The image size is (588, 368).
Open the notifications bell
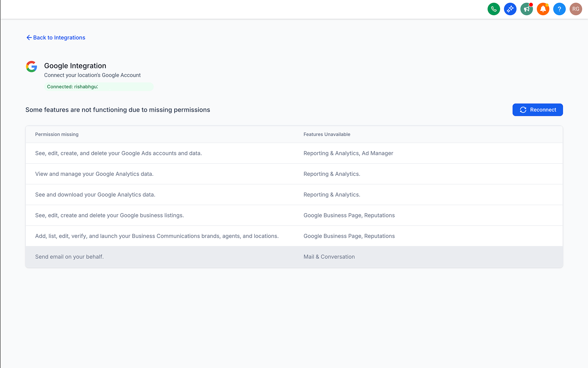(x=543, y=9)
